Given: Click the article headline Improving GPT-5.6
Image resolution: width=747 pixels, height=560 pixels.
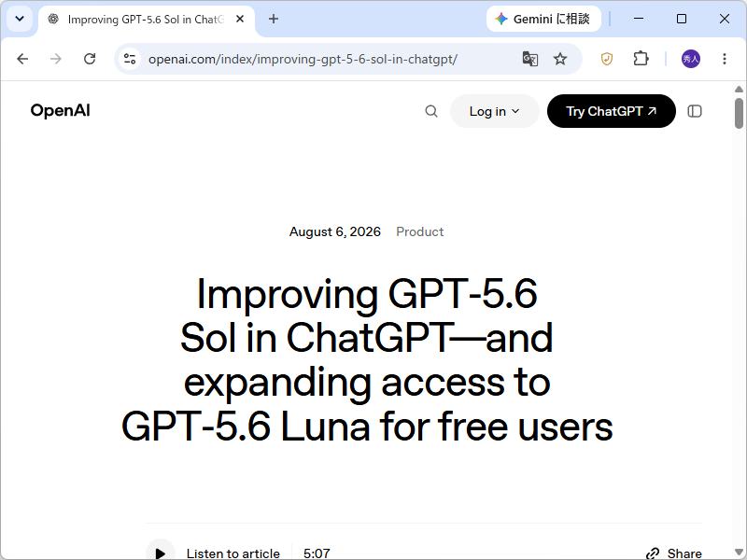Looking at the screenshot, I should tap(367, 360).
